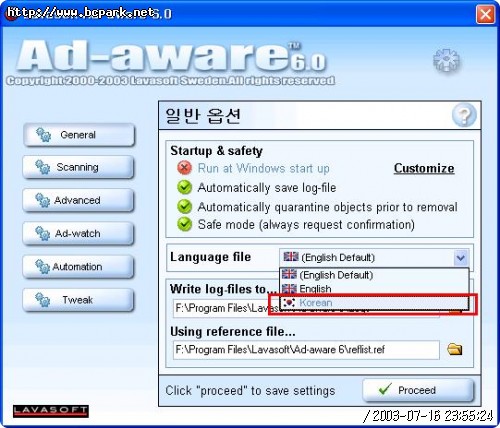Go to the Automation settings section

point(78,267)
